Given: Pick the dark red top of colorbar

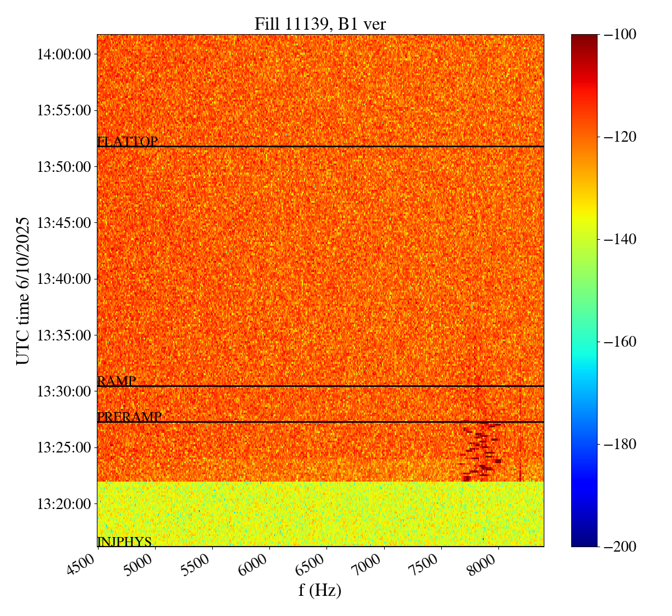Looking at the screenshot, I should click(584, 39).
